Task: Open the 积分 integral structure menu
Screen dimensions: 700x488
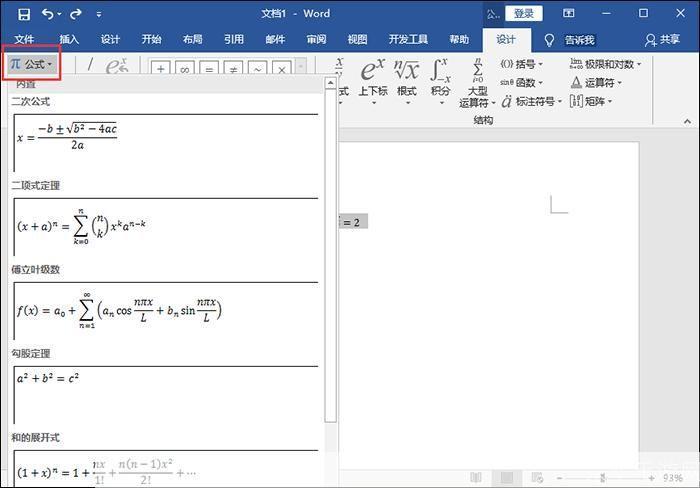Action: click(x=440, y=81)
